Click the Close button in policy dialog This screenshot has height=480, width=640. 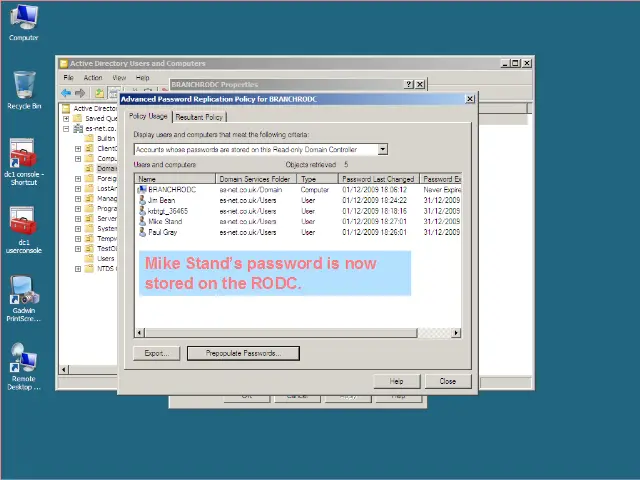pos(448,381)
